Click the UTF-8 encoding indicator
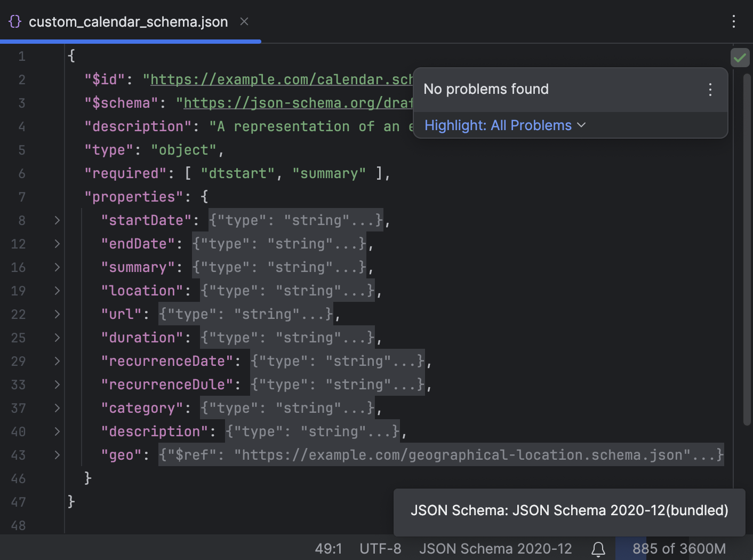The height and width of the screenshot is (560, 753). tap(380, 548)
